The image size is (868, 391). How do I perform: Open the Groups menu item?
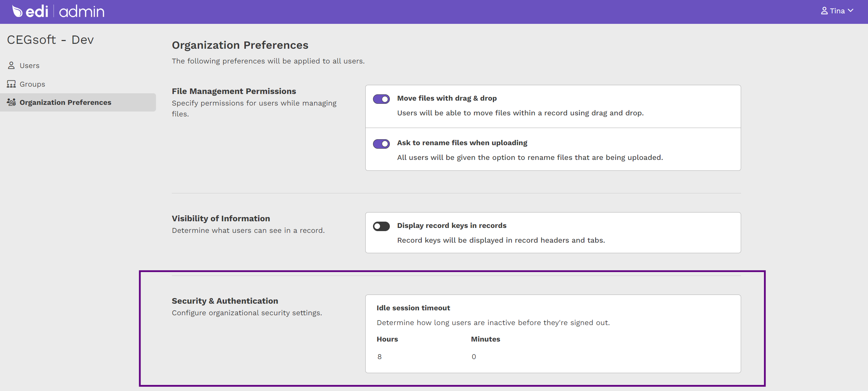click(32, 84)
